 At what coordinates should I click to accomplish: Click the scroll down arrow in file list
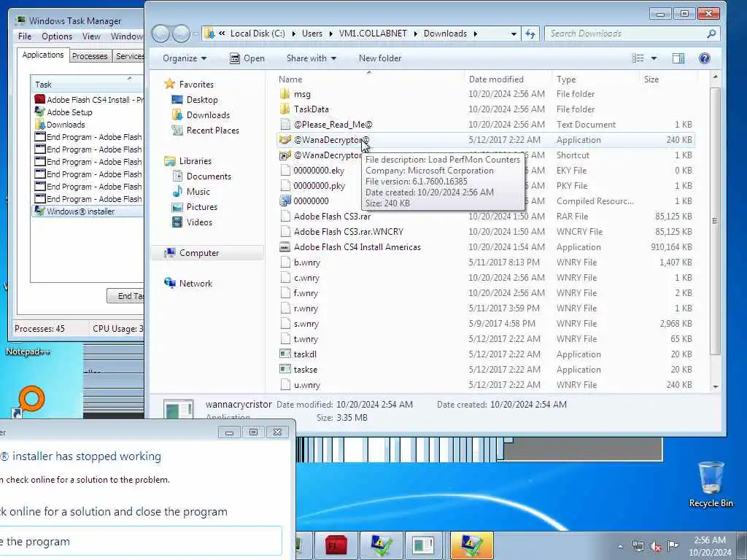pos(715,386)
